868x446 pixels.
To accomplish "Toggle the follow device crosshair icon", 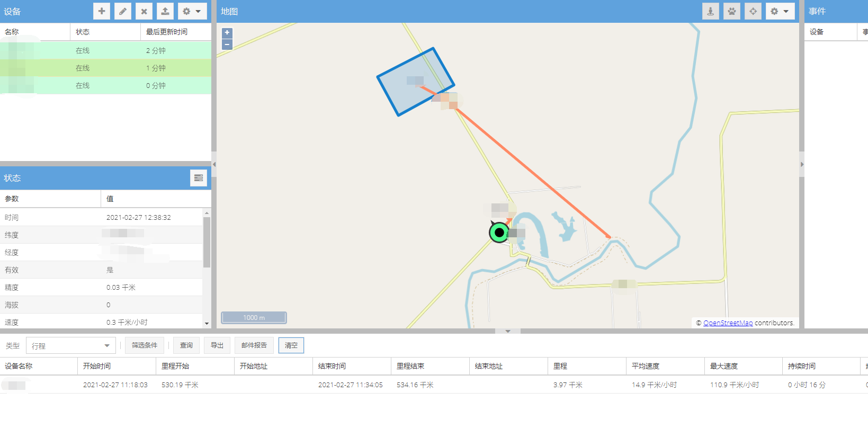I will click(x=753, y=11).
